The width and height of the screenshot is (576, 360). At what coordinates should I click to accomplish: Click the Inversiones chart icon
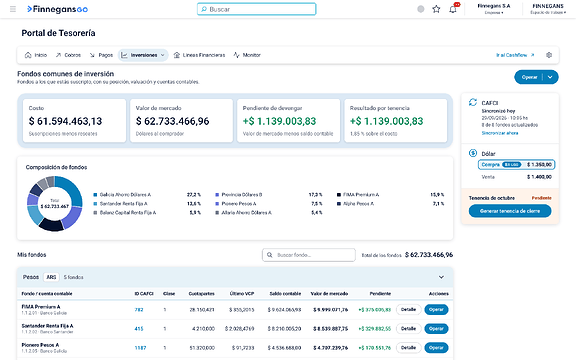click(125, 55)
